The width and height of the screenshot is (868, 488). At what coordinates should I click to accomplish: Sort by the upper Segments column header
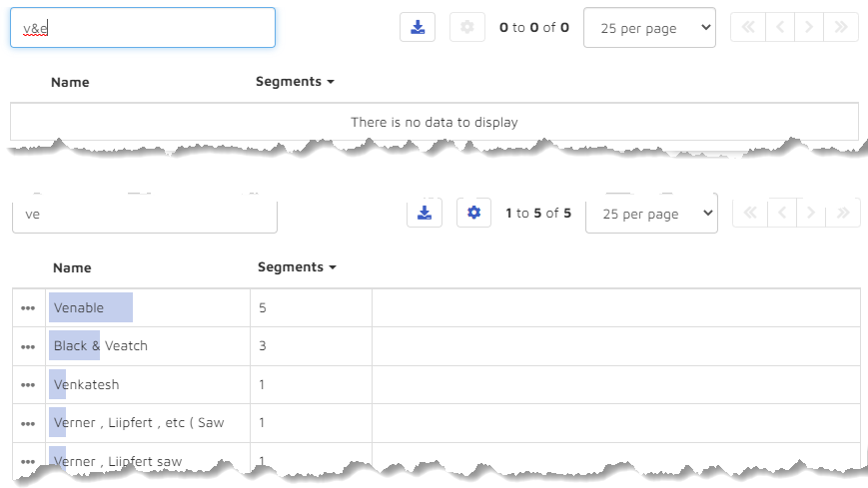(295, 82)
